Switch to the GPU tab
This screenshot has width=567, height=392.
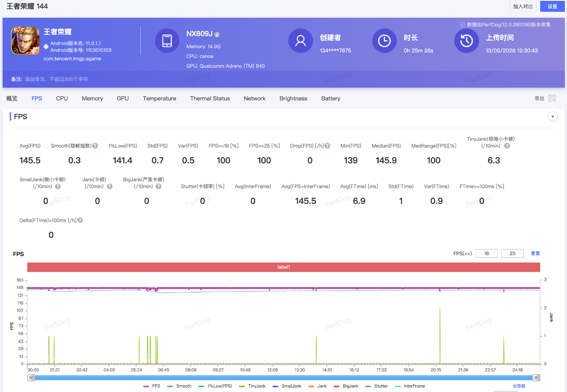[x=123, y=98]
